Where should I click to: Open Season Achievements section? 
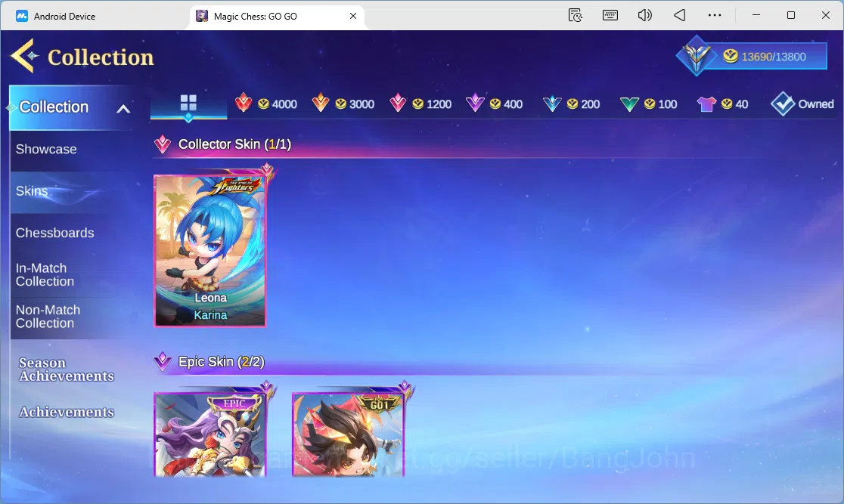tap(67, 369)
